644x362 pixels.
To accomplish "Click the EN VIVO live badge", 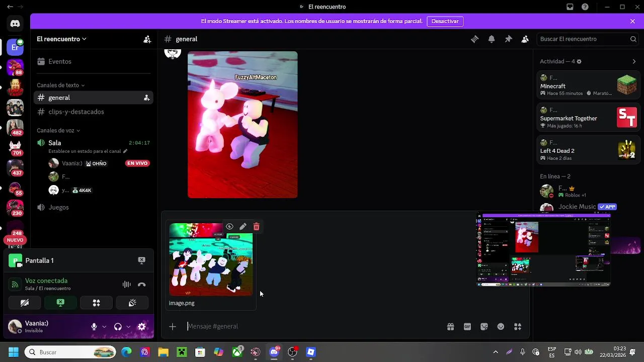I will 137,163.
